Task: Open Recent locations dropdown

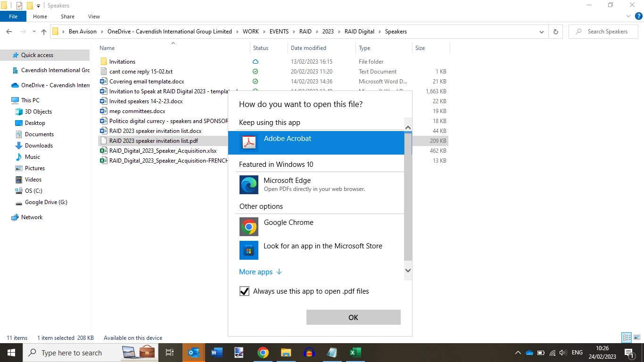Action: pos(34,32)
